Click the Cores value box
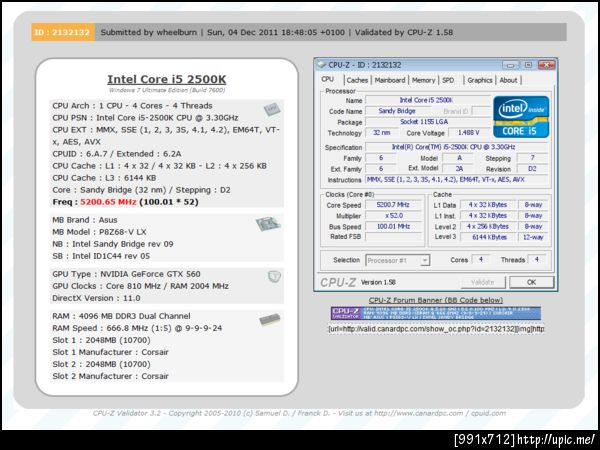Screen dimensions: 600x450 481,259
